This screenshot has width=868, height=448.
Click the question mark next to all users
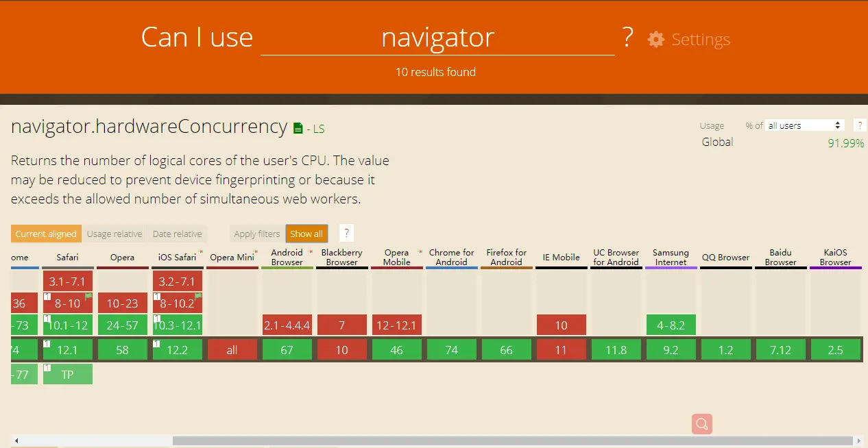tap(860, 125)
